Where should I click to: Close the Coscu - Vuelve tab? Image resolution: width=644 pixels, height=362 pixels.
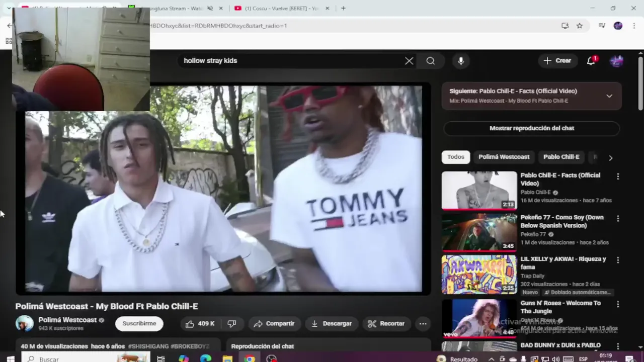pos(328,8)
